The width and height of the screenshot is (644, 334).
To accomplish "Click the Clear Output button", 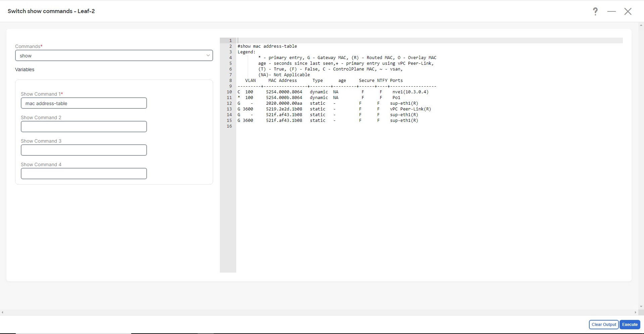I will [x=604, y=325].
